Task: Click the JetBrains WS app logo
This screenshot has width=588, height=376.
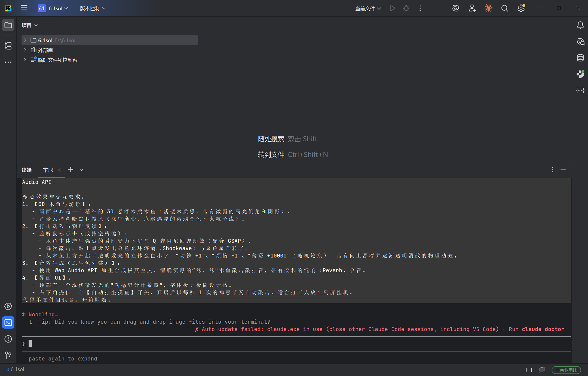Action: [8, 8]
